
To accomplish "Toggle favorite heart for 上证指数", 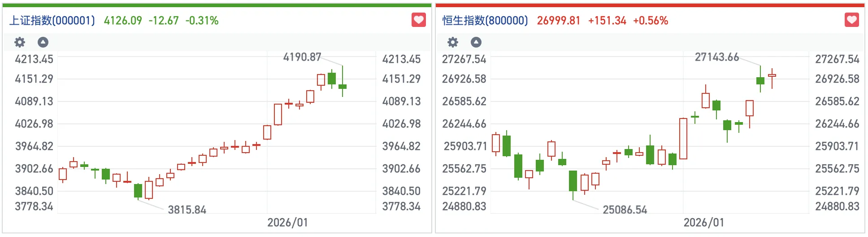I will coord(418,20).
